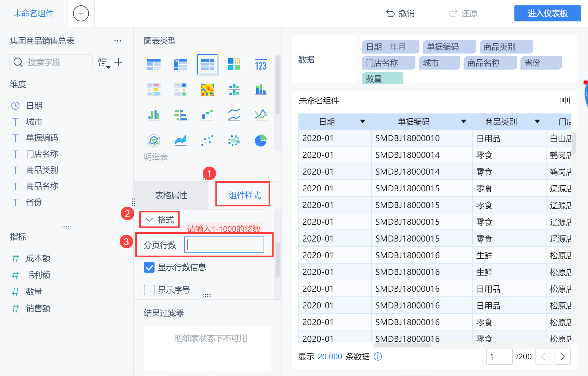Go to the next table page
Screen dimensions: 588x376
(x=562, y=357)
